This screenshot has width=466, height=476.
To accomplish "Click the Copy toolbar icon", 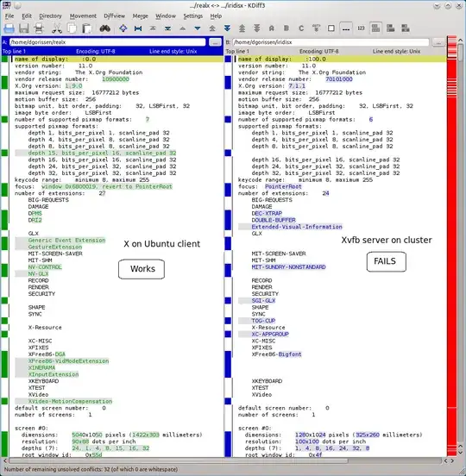I will (x=72, y=28).
